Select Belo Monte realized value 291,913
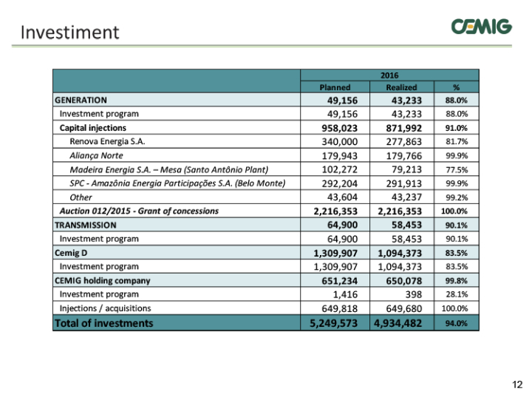Image resolution: width=532 pixels, height=400 pixels. pos(403,183)
